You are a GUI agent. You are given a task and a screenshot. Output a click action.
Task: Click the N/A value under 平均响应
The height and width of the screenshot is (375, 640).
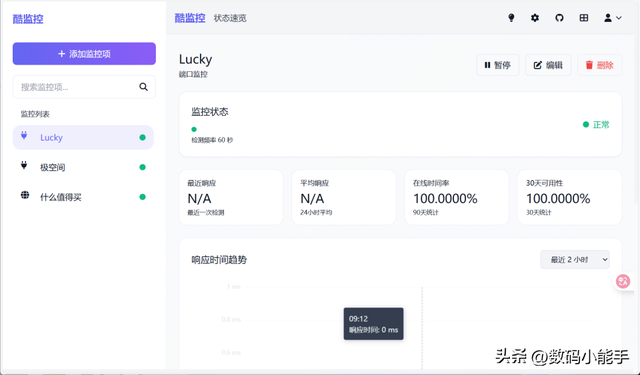[x=312, y=199]
